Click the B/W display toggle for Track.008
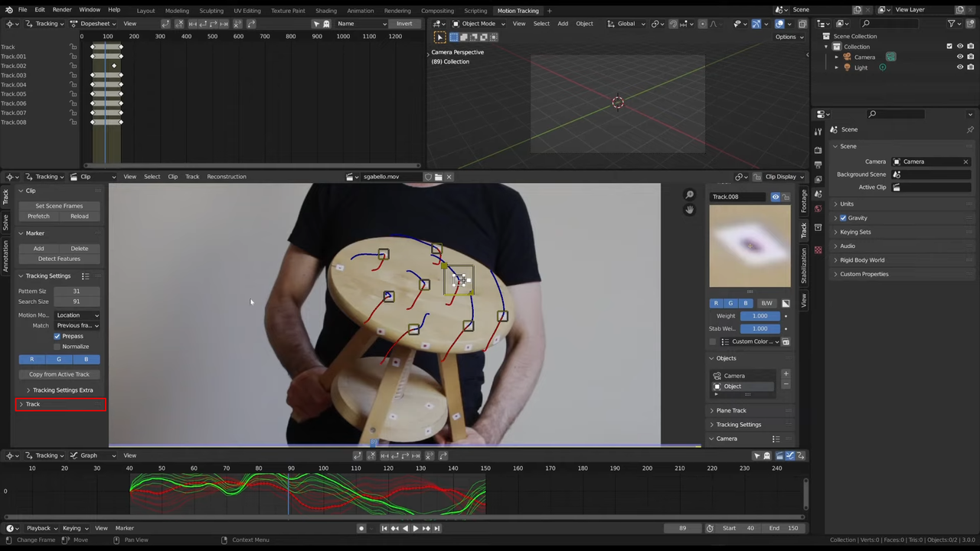Image resolution: width=980 pixels, height=551 pixels. (766, 302)
